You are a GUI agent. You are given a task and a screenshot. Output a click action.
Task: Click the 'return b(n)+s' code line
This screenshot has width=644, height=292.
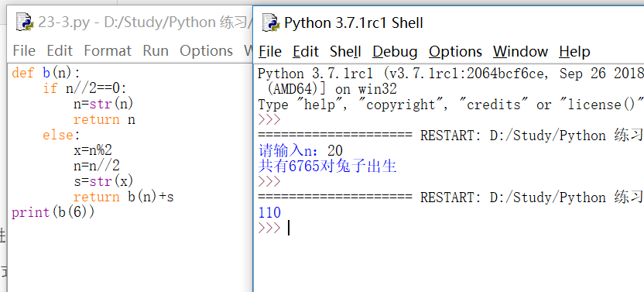point(124,197)
